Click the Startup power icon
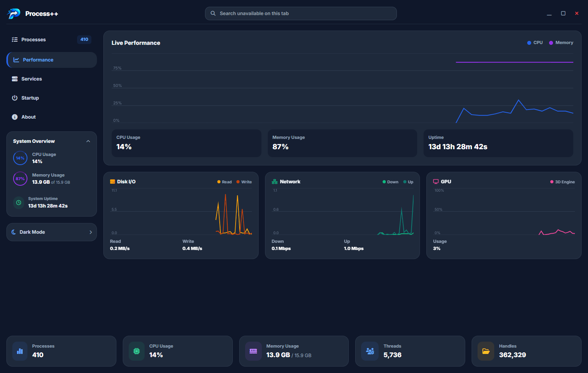Screen dimensions: 588x373 point(15,98)
